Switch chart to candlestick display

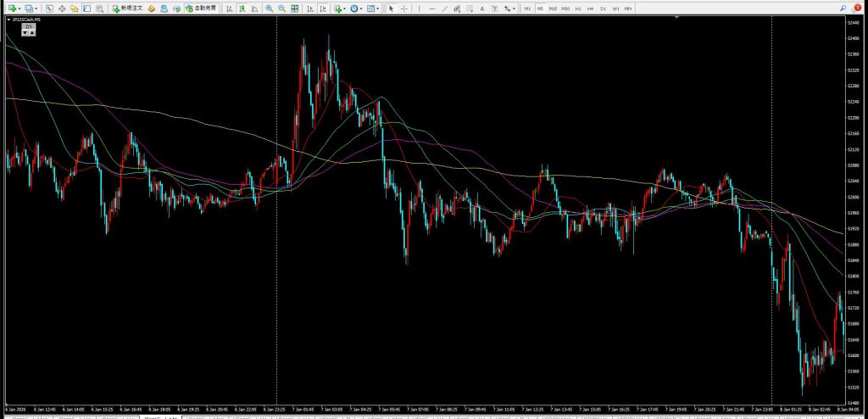pyautogui.click(x=242, y=8)
